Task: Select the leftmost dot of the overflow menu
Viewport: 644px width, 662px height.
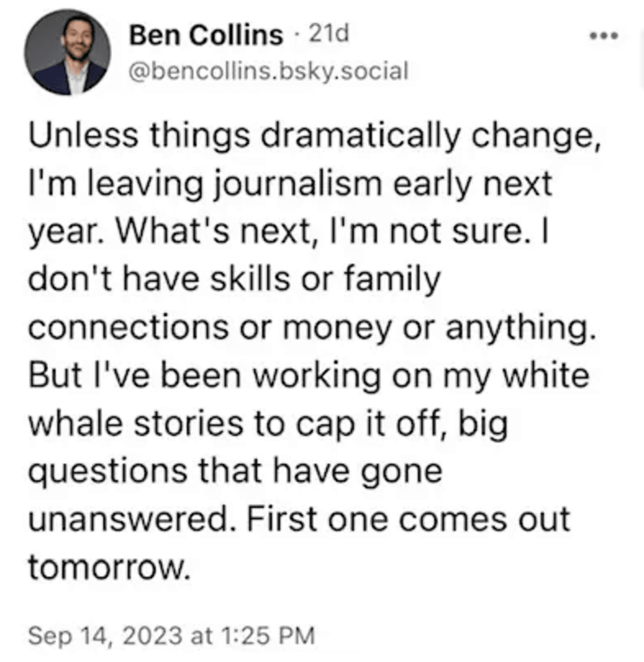Action: (595, 36)
